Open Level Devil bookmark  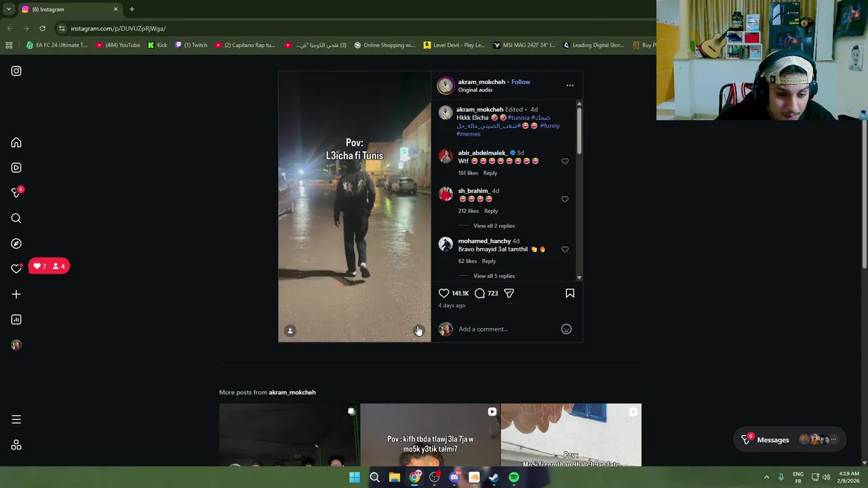point(454,45)
